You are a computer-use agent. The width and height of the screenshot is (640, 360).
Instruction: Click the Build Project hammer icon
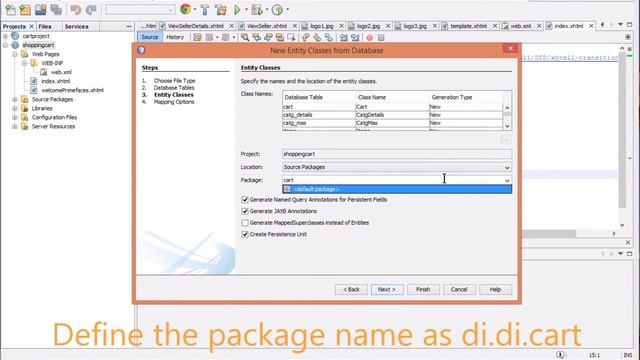coord(205,9)
